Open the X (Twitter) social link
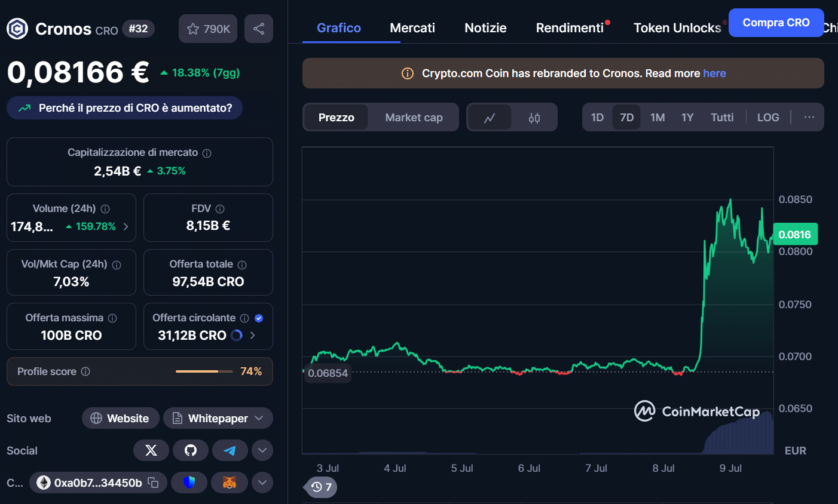 click(151, 450)
